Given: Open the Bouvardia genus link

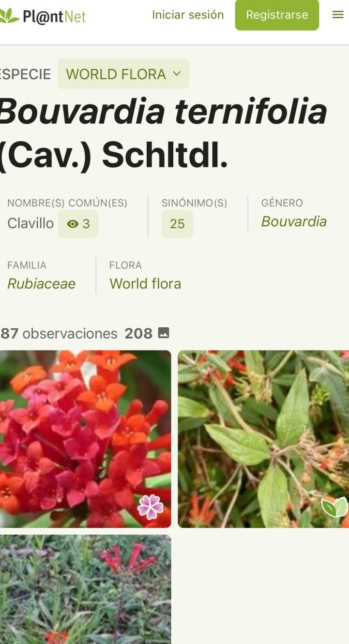Looking at the screenshot, I should (x=294, y=221).
